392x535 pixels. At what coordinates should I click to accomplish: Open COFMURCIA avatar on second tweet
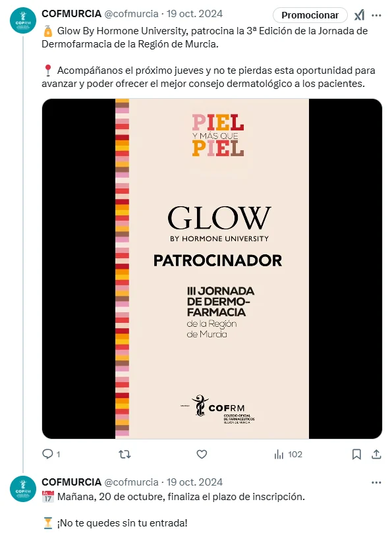[x=23, y=489]
